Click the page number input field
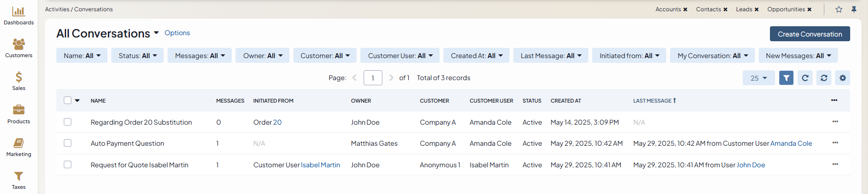 (x=373, y=78)
